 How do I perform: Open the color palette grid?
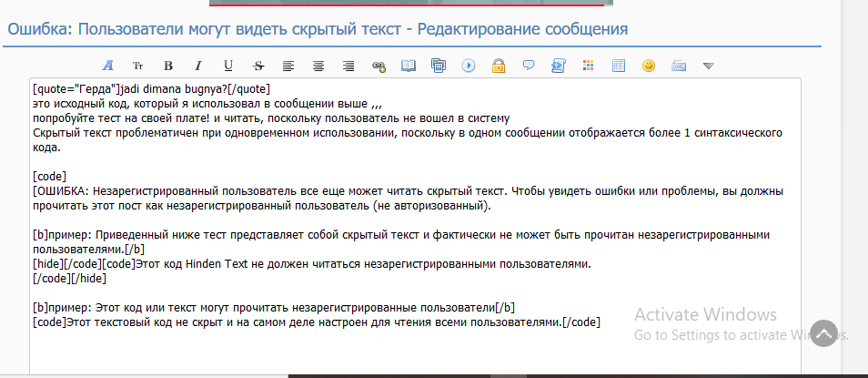[589, 66]
